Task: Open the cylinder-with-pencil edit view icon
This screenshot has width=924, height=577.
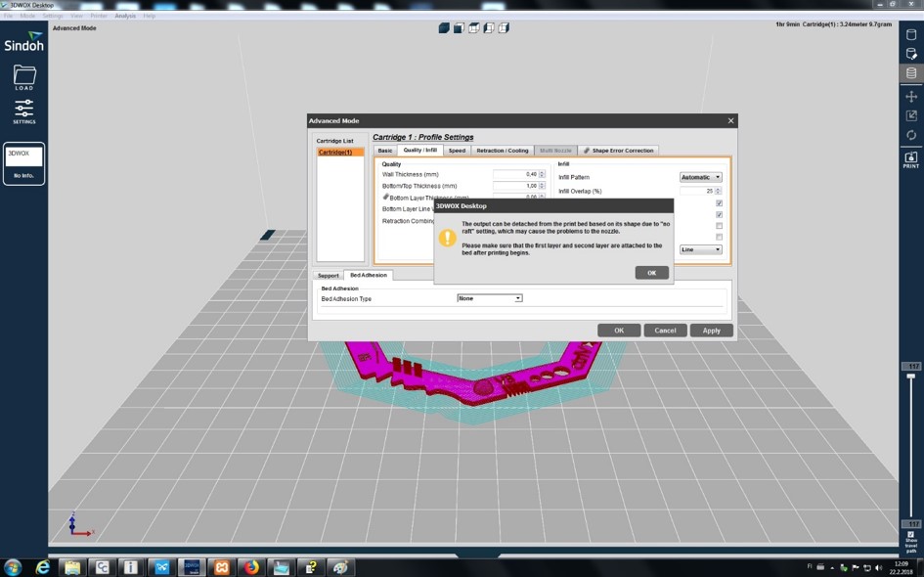Action: (911, 54)
